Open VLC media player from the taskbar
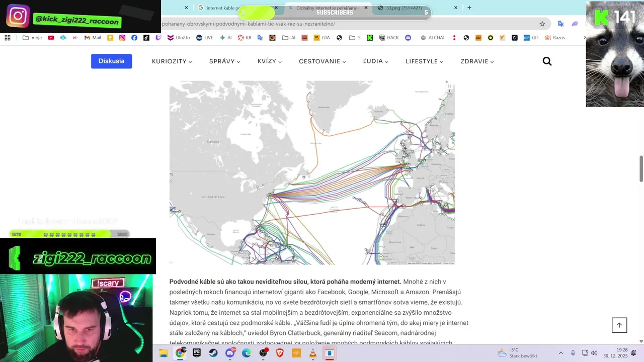Image resolution: width=644 pixels, height=362 pixels. [x=313, y=353]
